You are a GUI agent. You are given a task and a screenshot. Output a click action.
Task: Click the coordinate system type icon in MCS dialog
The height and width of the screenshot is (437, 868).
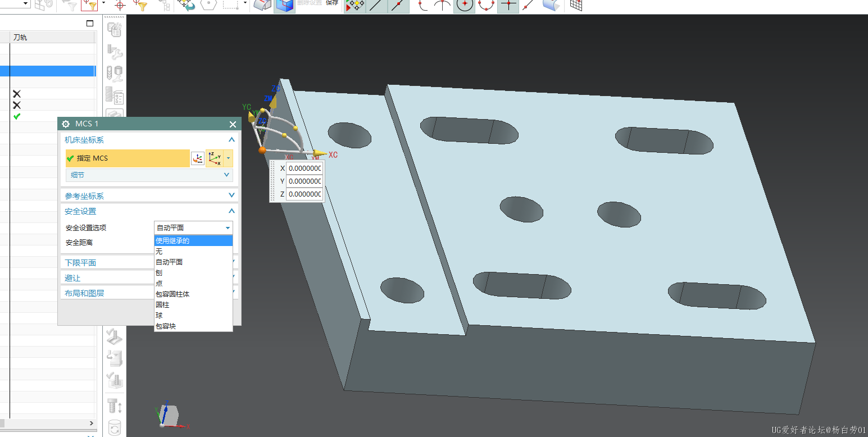tap(215, 158)
